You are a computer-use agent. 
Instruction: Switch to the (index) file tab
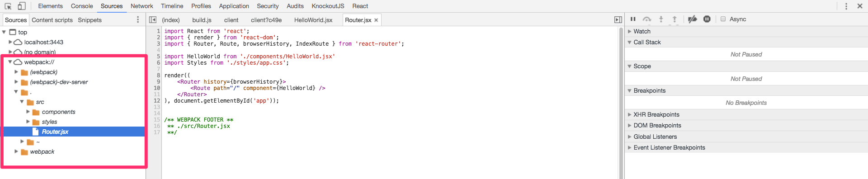point(171,20)
